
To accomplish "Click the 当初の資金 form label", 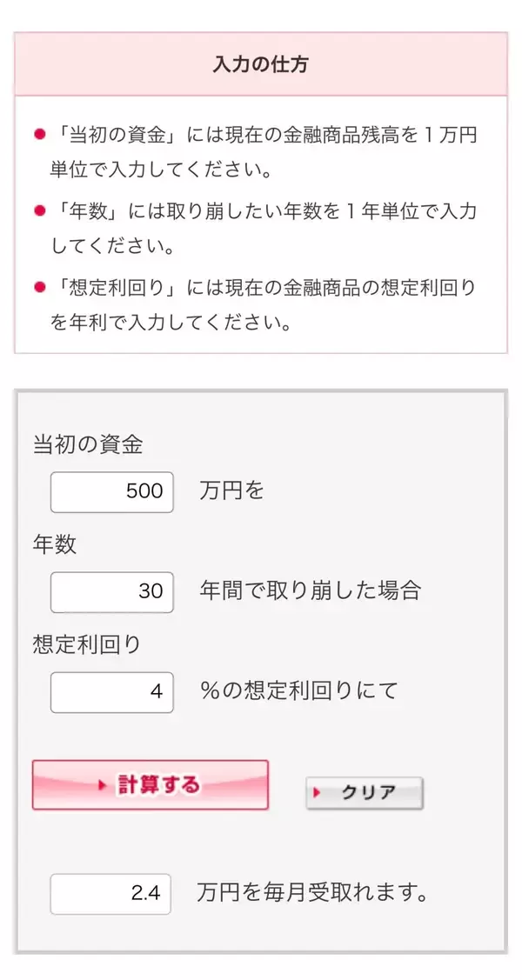I will pyautogui.click(x=88, y=444).
